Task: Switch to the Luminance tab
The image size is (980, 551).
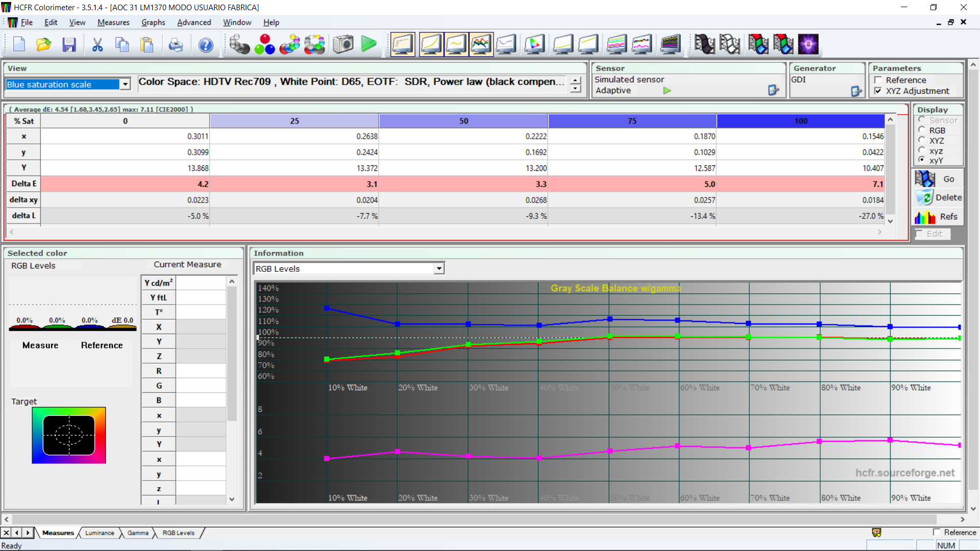Action: [x=100, y=533]
